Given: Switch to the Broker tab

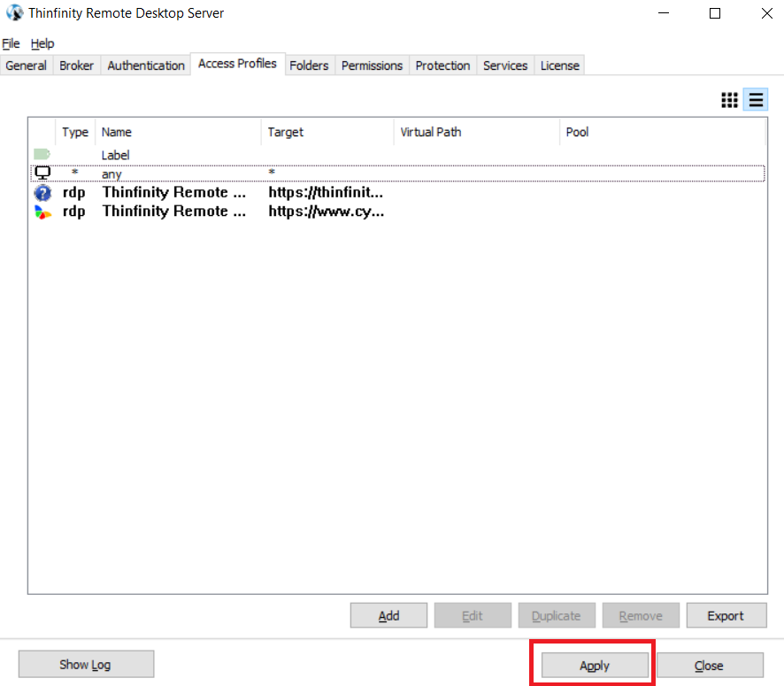Looking at the screenshot, I should 76,65.
